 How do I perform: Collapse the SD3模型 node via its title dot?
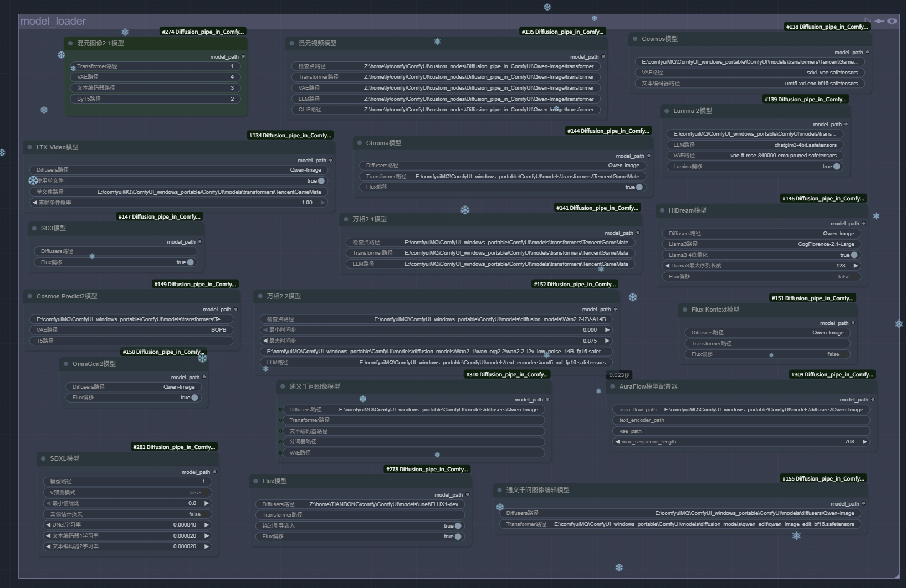34,228
